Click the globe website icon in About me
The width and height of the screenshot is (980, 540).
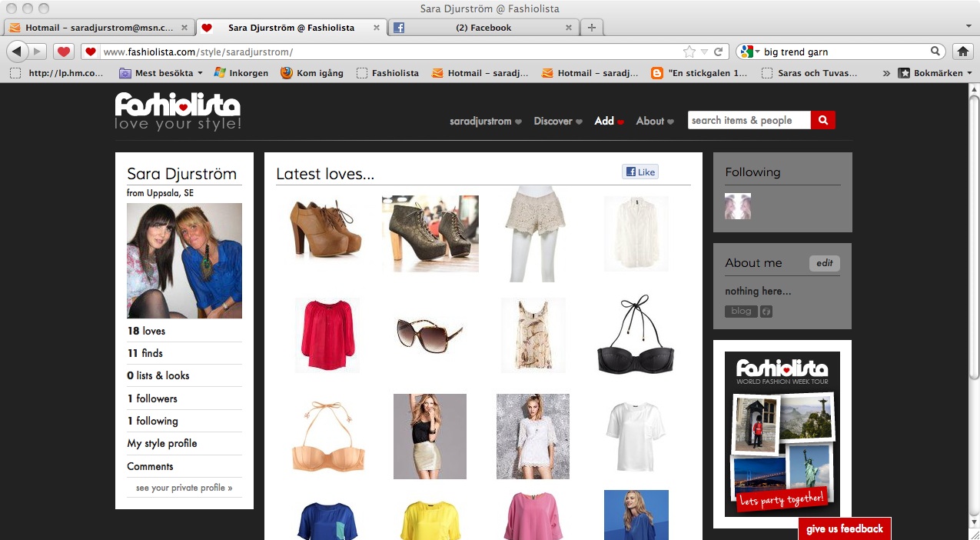click(x=766, y=312)
